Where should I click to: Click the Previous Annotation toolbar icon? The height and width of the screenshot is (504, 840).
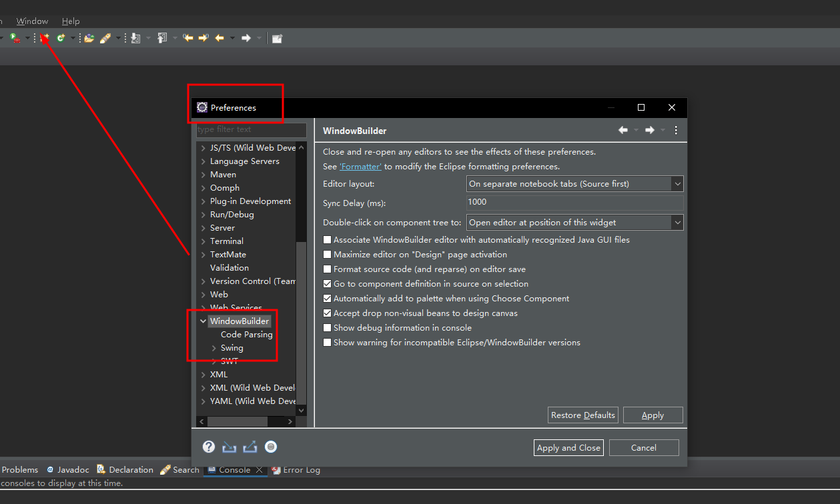point(162,38)
